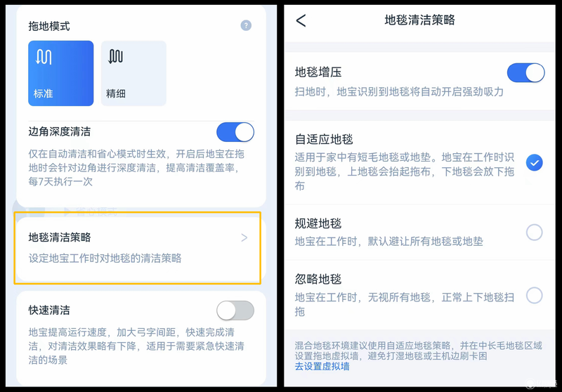Click the standard mode zigzag path icon
Screen dimensions: 562x392
click(x=44, y=57)
